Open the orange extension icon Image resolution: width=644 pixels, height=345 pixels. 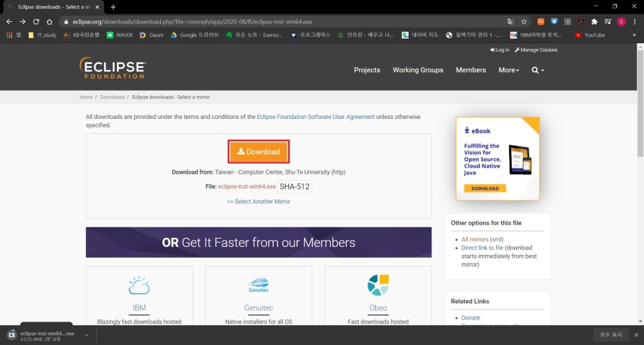(541, 22)
